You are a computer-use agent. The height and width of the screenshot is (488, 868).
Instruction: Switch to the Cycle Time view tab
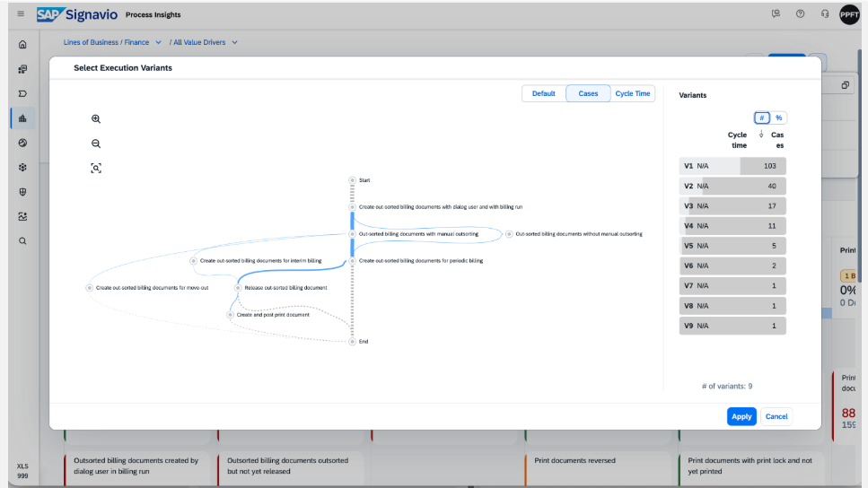point(633,93)
